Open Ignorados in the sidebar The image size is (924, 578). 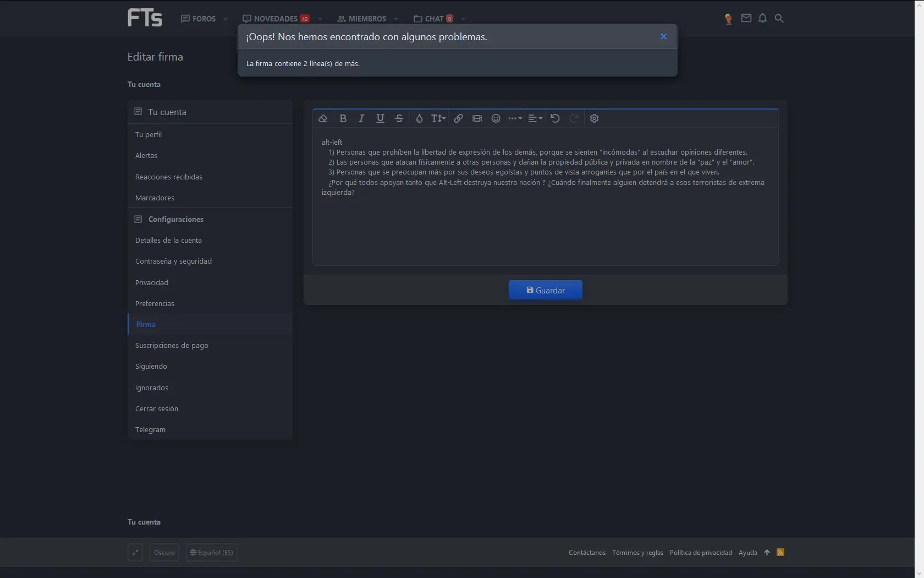pos(210,388)
